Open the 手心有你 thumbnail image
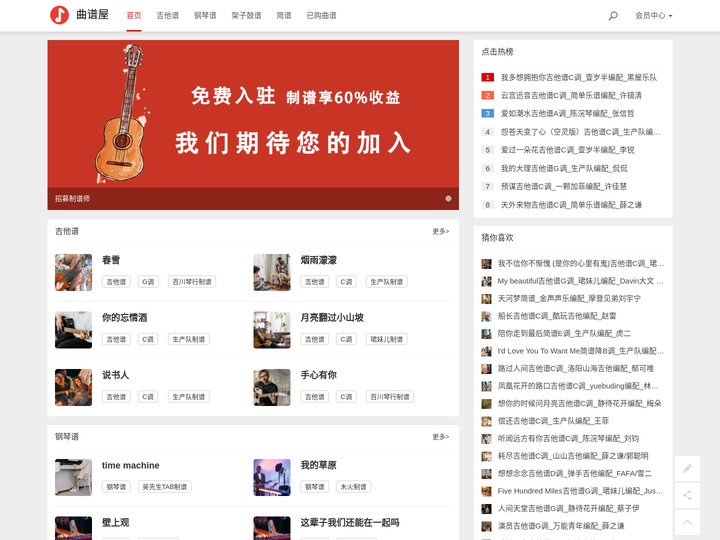 click(x=272, y=387)
